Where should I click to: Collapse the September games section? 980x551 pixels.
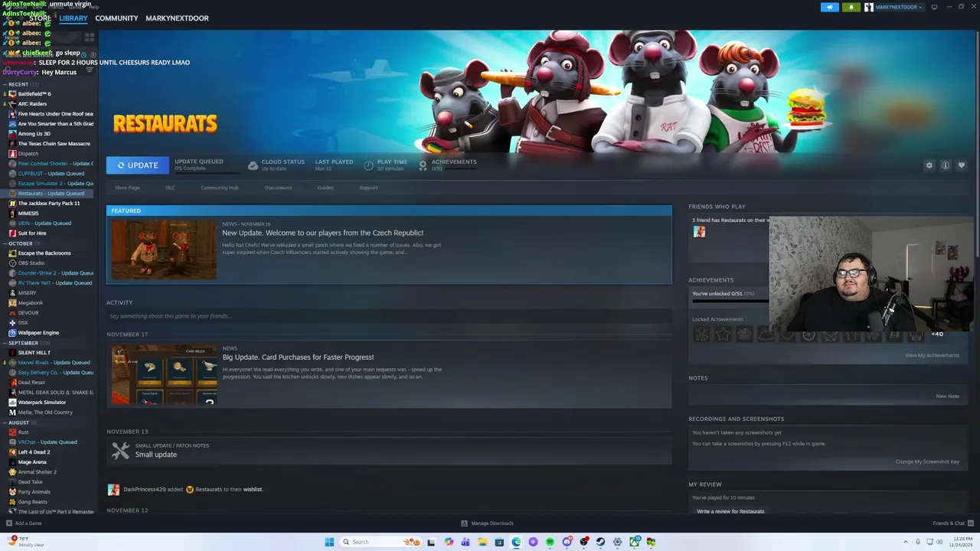pos(5,343)
